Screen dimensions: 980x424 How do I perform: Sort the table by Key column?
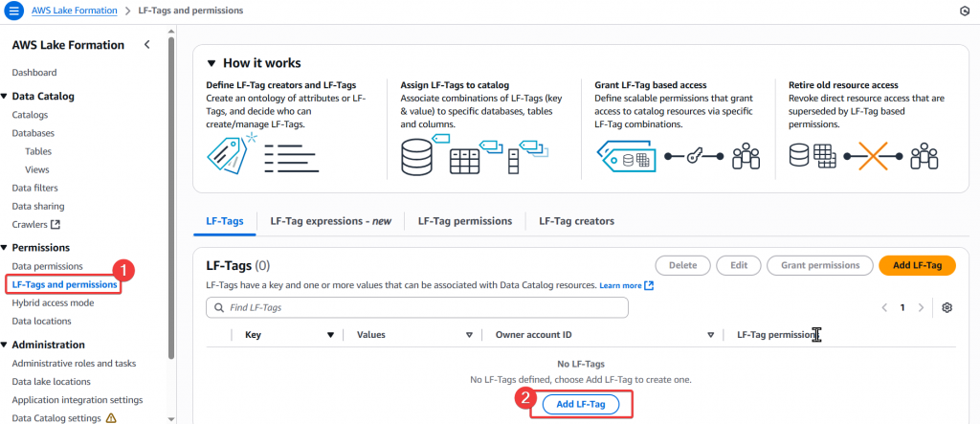click(x=330, y=335)
